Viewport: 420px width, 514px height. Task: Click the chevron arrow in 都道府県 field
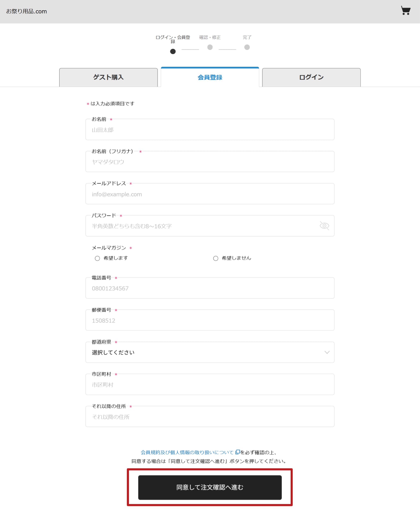tap(327, 352)
